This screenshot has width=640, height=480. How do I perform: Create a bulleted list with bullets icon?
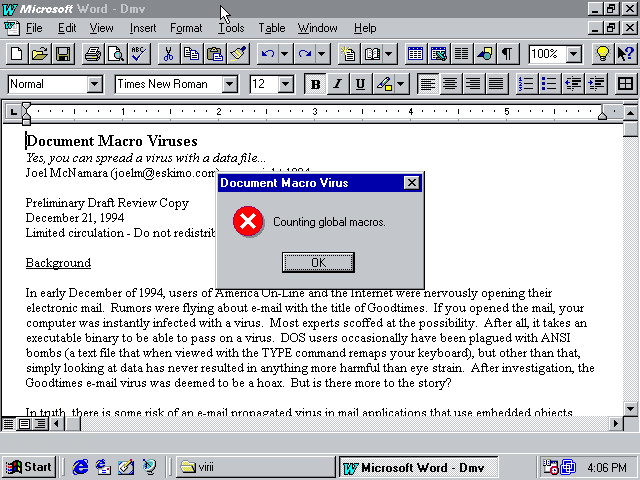(x=549, y=84)
